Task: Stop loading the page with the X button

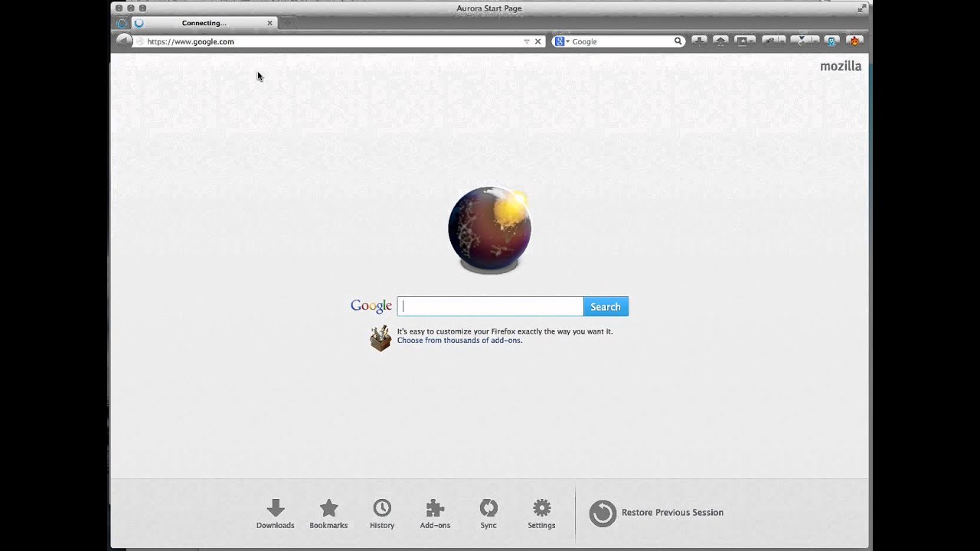Action: tap(537, 41)
